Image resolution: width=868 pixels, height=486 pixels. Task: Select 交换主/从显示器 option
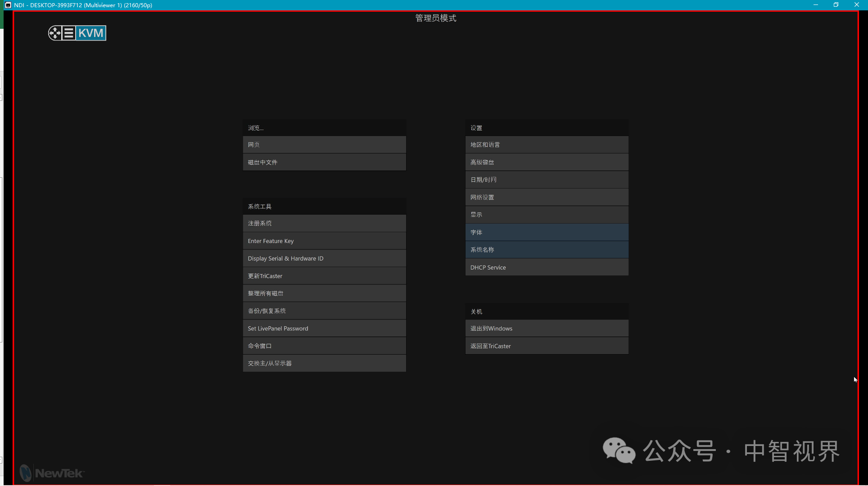click(324, 363)
